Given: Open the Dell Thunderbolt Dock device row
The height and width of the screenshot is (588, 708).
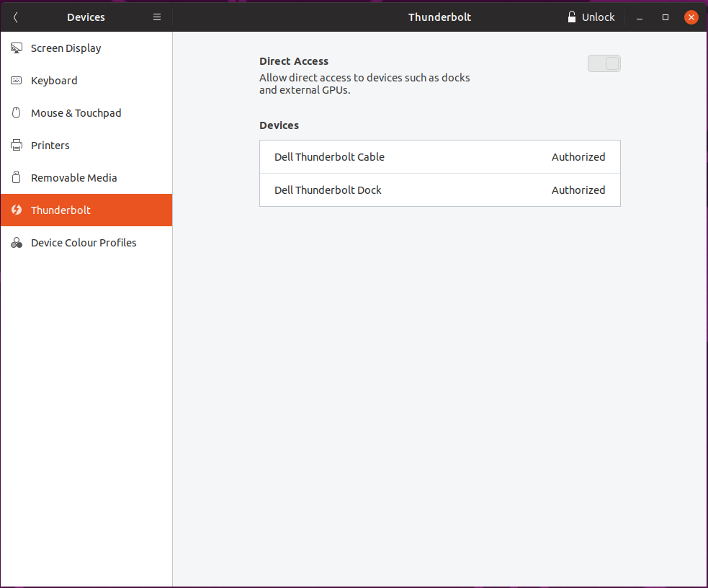Looking at the screenshot, I should pyautogui.click(x=440, y=190).
